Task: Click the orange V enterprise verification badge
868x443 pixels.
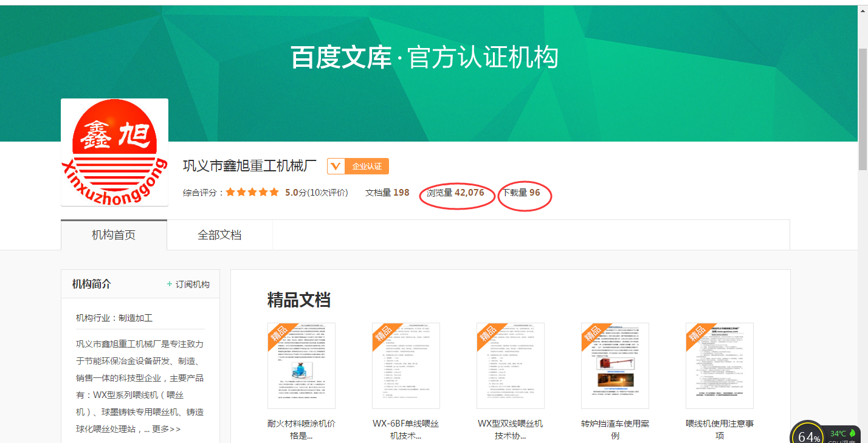Action: [336, 167]
